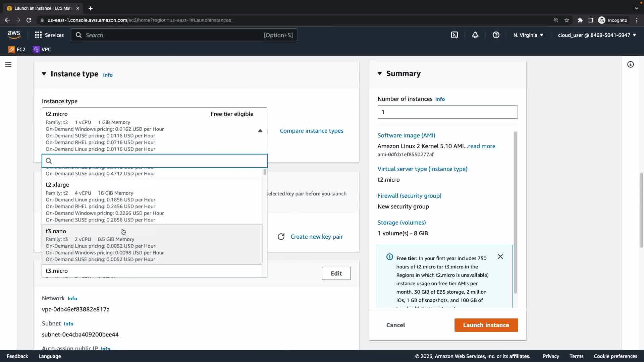Dismiss the Free tier notice

point(500,256)
